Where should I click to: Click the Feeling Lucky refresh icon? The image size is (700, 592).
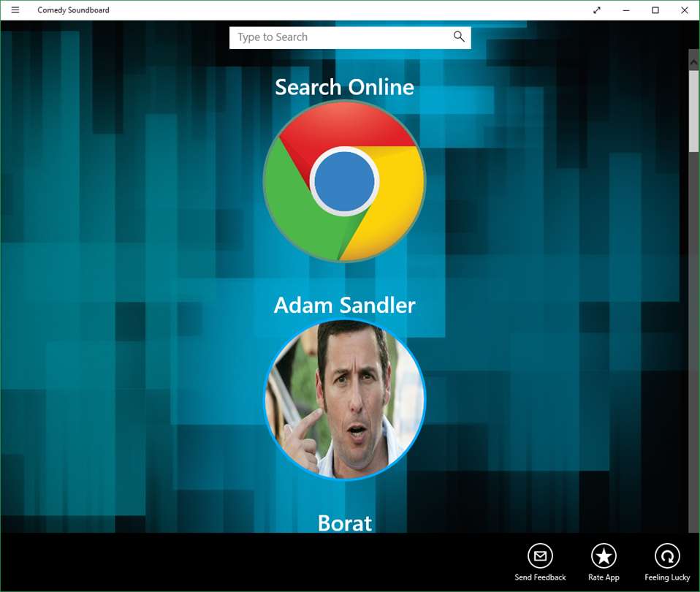(x=667, y=556)
